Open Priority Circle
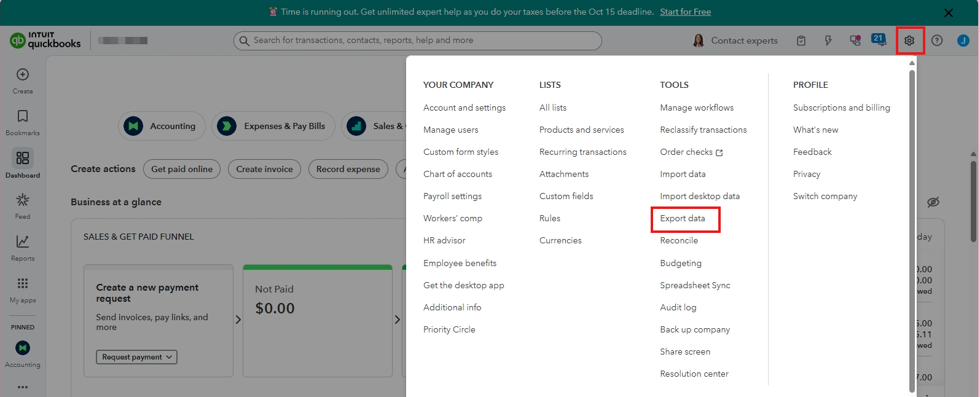The width and height of the screenshot is (980, 397). tap(449, 329)
